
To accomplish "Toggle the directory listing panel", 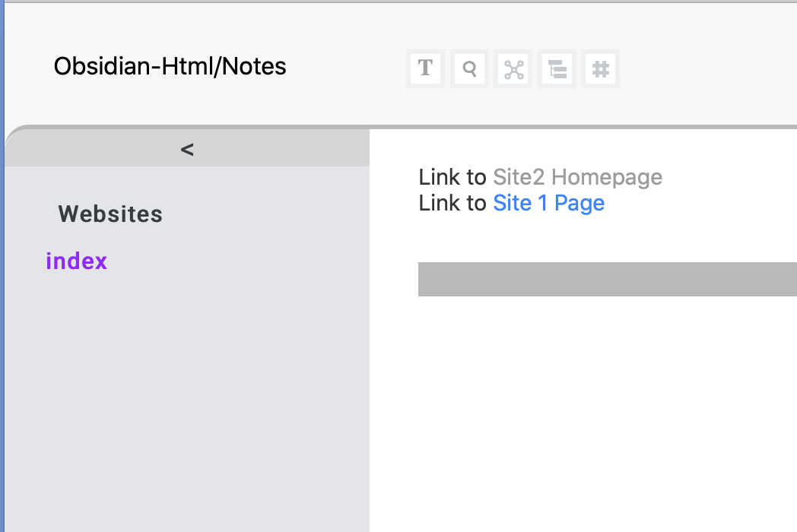I will [557, 68].
